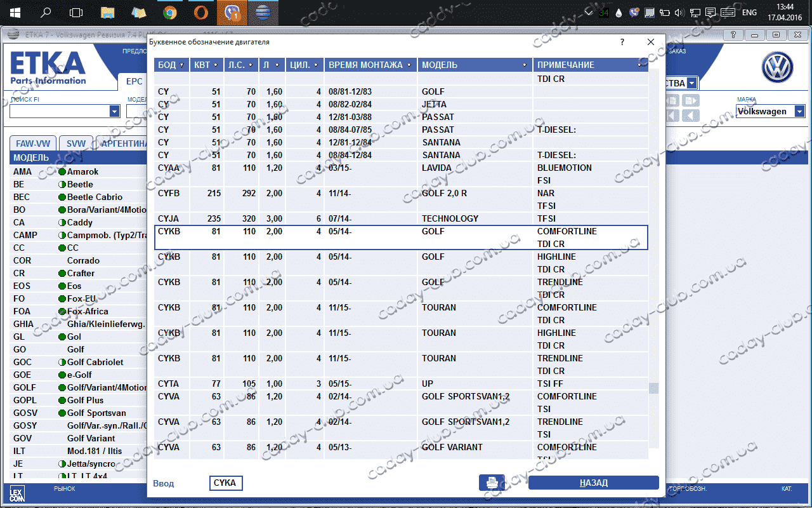Switch to the EPC tab
Image resolution: width=812 pixels, height=508 pixels.
(134, 82)
